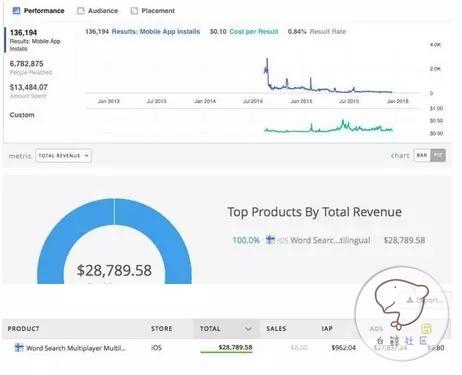462x375 pixels.
Task: Select the Placement tab
Action: pyautogui.click(x=153, y=11)
